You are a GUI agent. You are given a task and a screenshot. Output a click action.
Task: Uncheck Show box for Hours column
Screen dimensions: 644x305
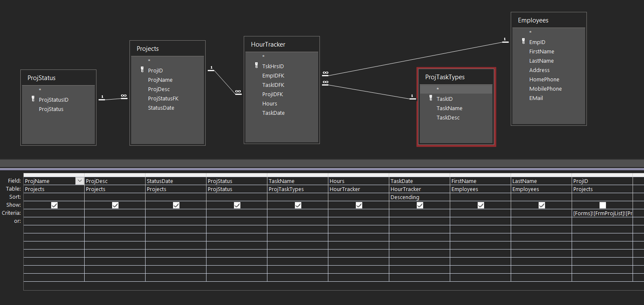click(x=359, y=205)
